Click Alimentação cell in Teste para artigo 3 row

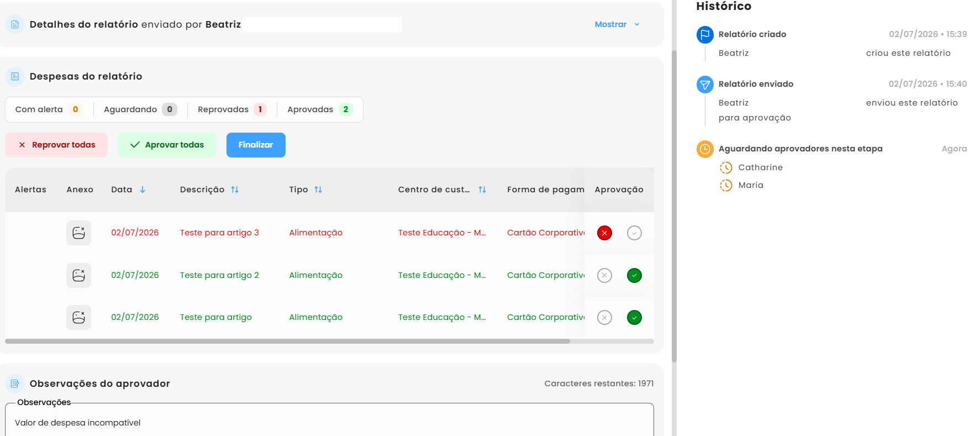click(x=315, y=233)
